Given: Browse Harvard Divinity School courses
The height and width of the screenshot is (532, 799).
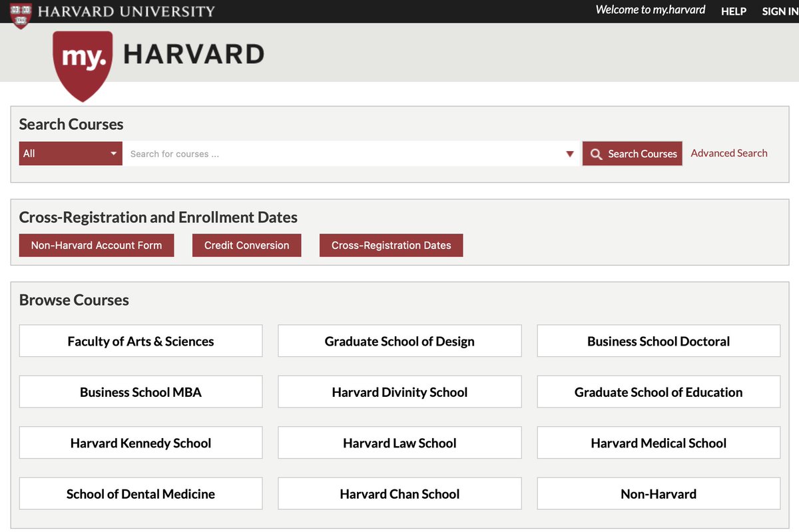Looking at the screenshot, I should click(x=400, y=392).
